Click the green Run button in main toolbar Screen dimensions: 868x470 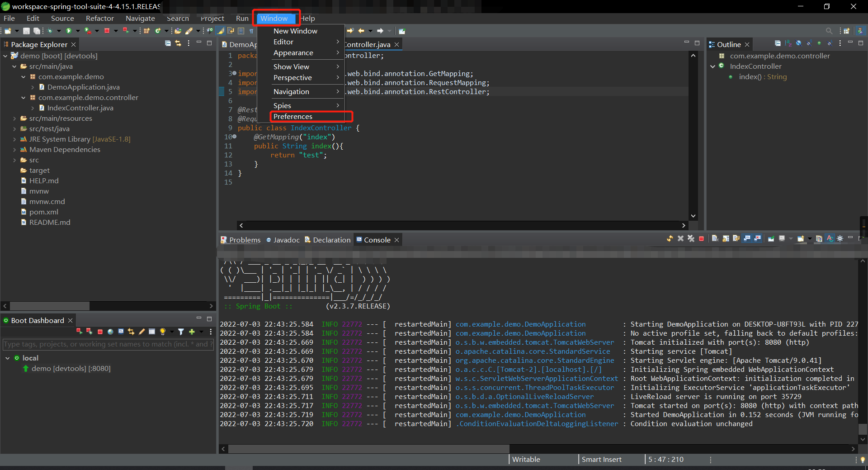(69, 31)
